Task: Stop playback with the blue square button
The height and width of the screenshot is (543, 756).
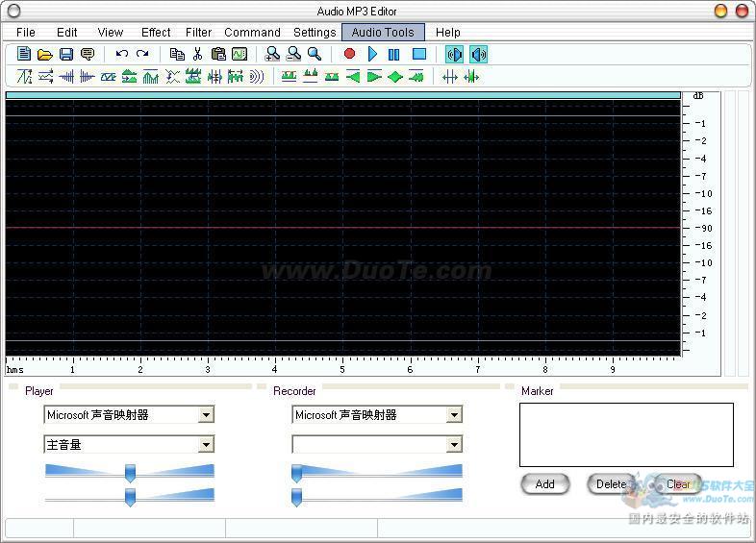Action: tap(419, 54)
